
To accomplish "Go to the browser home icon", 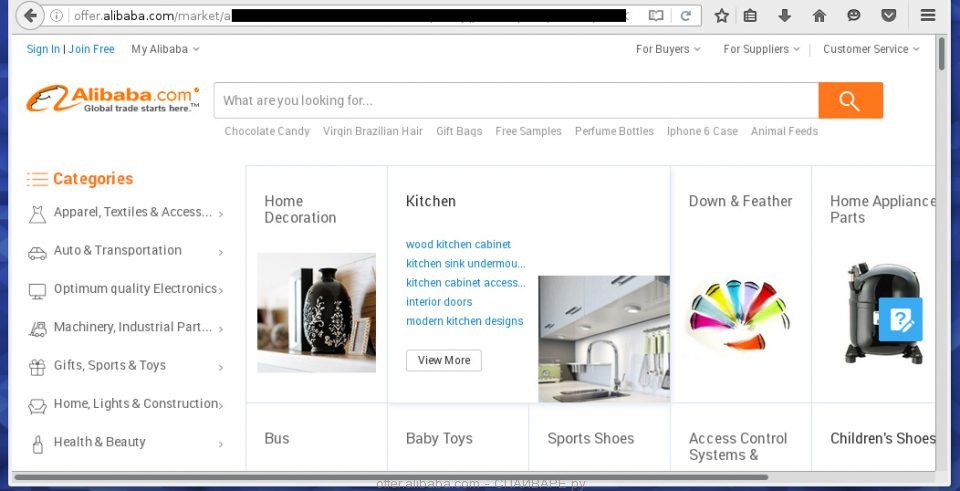I will [x=819, y=16].
